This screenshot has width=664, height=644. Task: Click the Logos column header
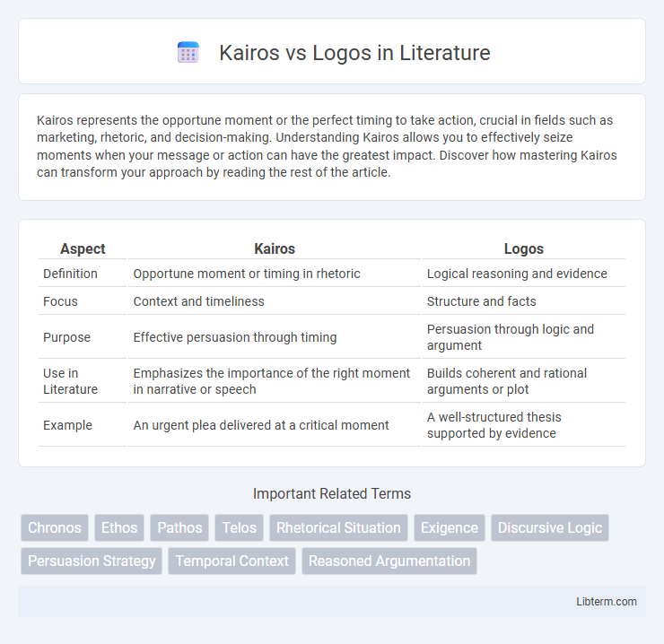[x=524, y=248]
